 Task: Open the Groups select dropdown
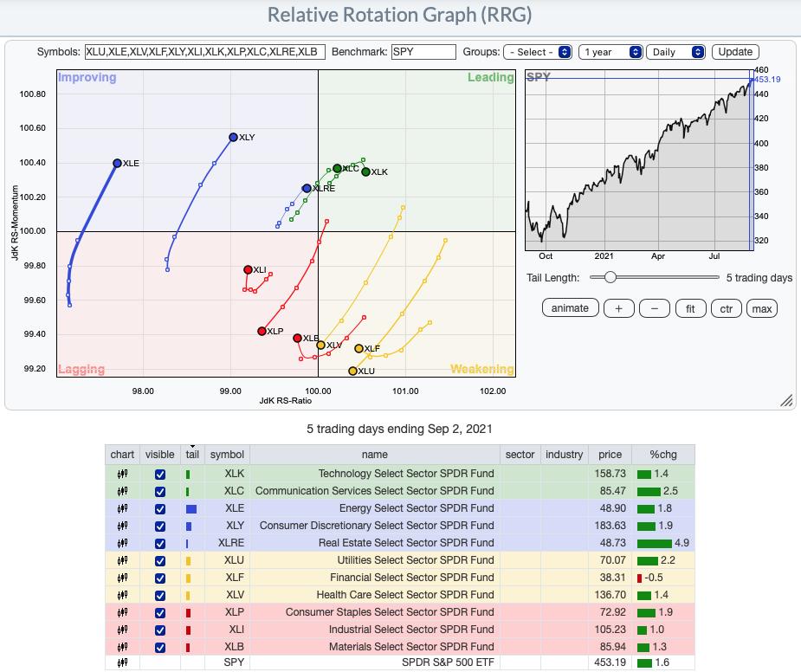[x=538, y=52]
